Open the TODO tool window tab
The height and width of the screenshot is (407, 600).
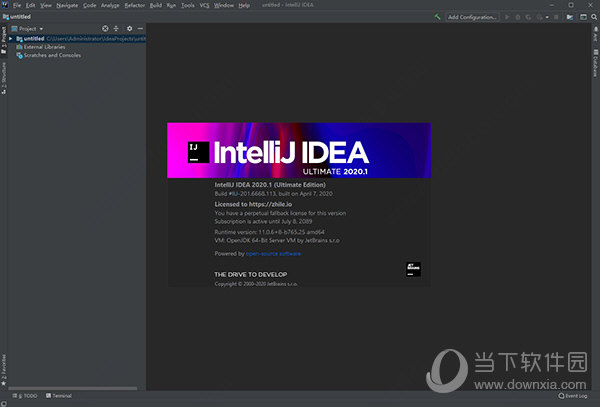pos(25,396)
